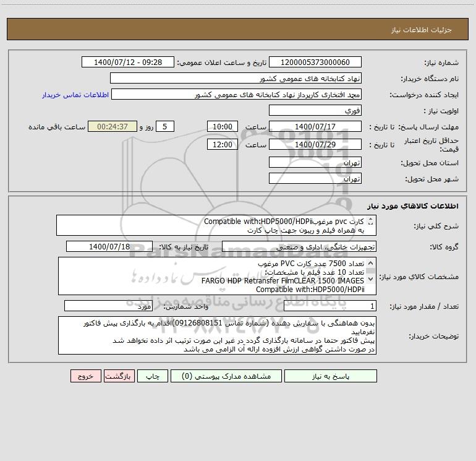The width and height of the screenshot is (476, 461).
Task: Click the چاپ print button
Action: 153,376
